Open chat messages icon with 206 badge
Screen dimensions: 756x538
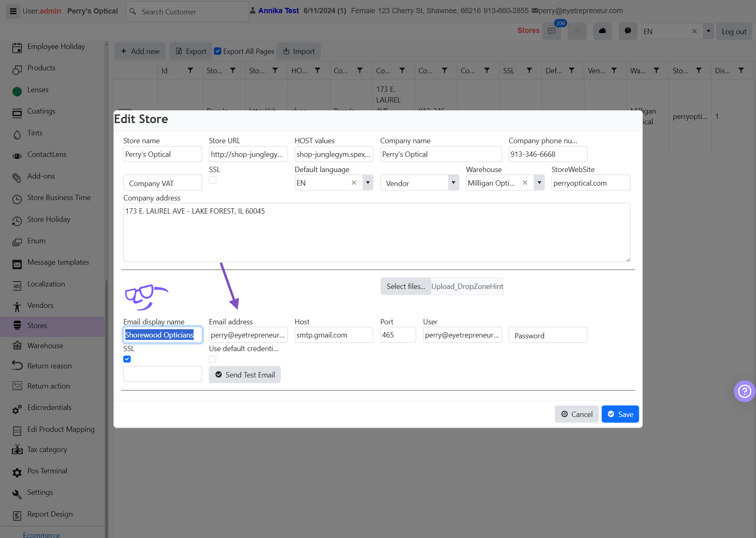pos(552,31)
